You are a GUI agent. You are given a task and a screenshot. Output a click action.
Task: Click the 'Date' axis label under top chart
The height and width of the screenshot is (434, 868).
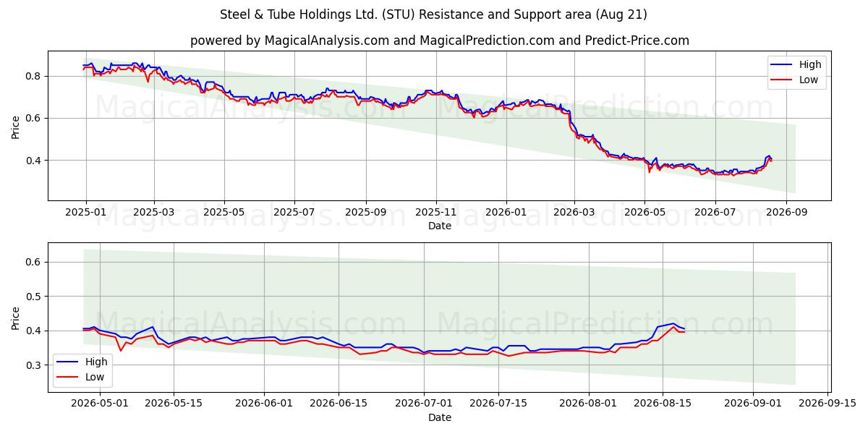point(440,226)
